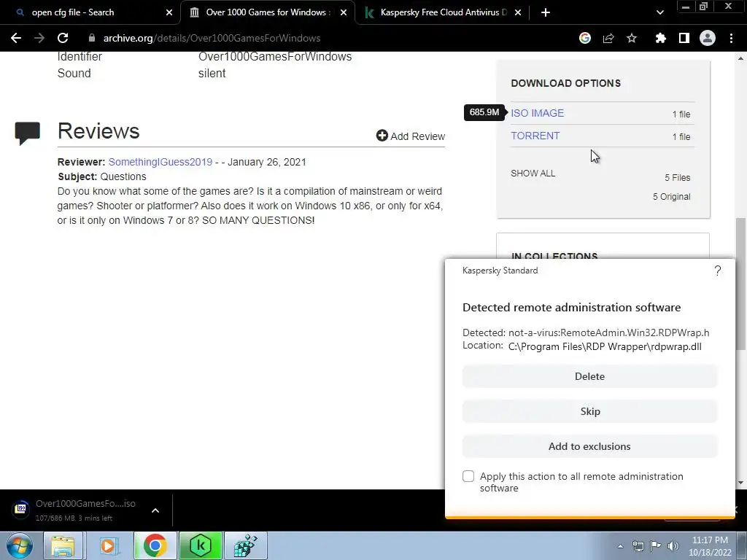Click the cube-stack application taskbar icon
747x560 pixels.
245,545
